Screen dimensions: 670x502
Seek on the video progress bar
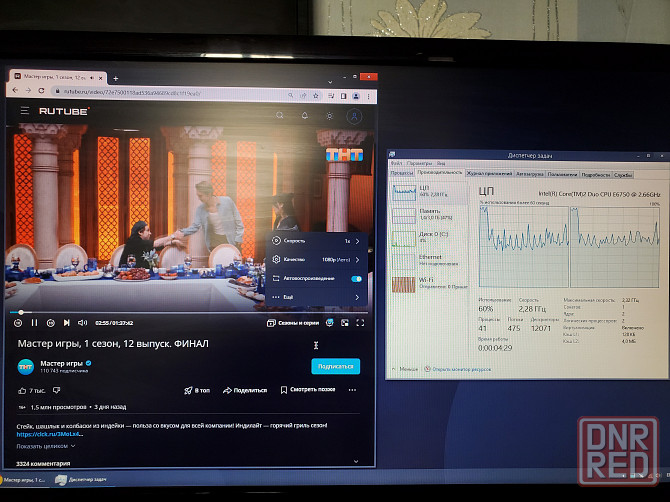click(x=188, y=312)
